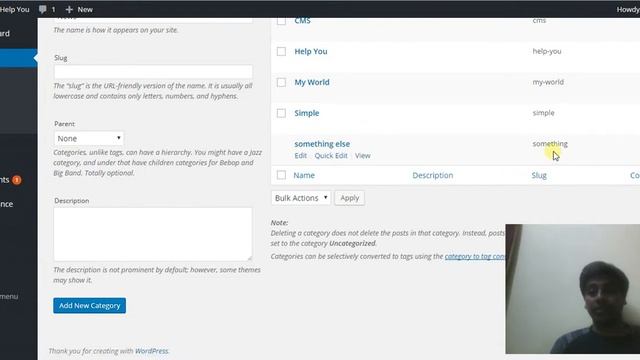The height and width of the screenshot is (360, 640).
Task: Tick the Simple category checkbox
Action: pyautogui.click(x=281, y=113)
